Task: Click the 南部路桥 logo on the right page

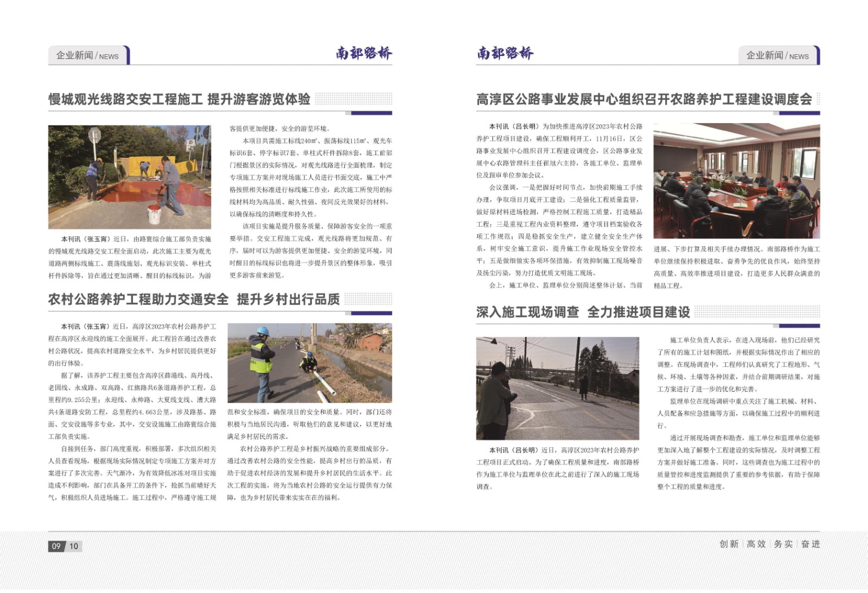Action: pyautogui.click(x=505, y=53)
